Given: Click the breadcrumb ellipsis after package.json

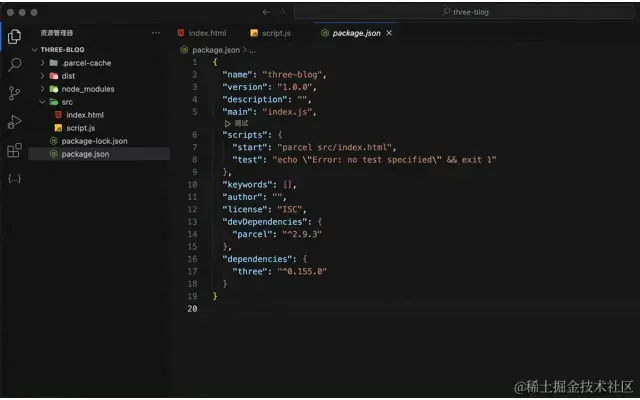Looking at the screenshot, I should 252,51.
